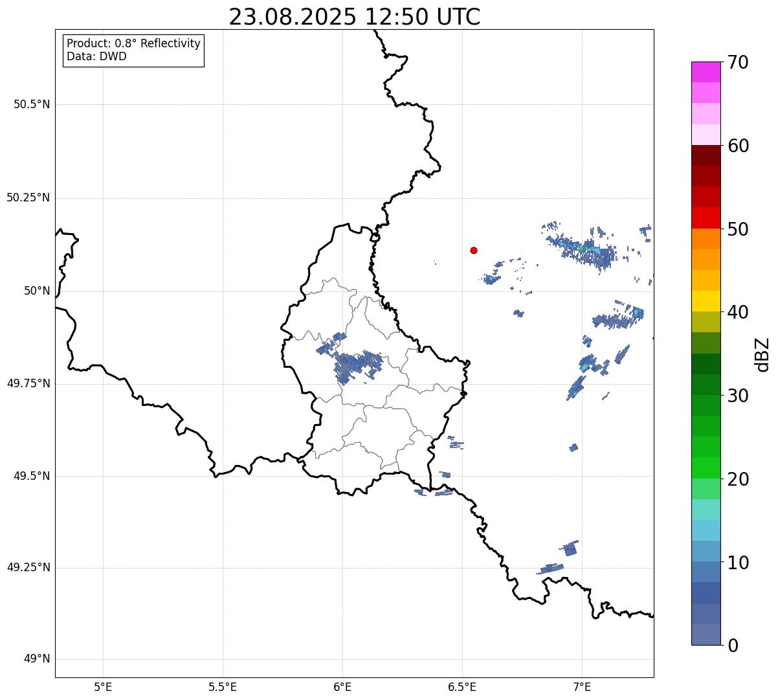
Task: Click the dBZ colorbar axis label
Action: pyautogui.click(x=762, y=354)
